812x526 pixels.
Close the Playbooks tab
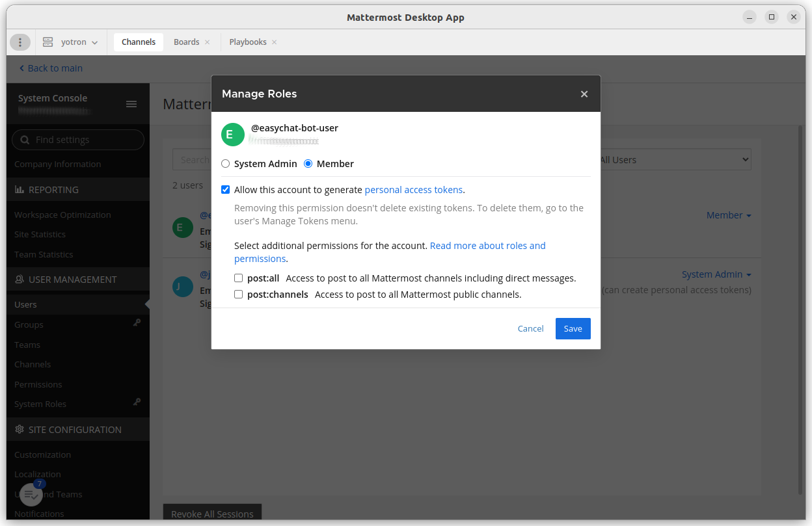[275, 42]
